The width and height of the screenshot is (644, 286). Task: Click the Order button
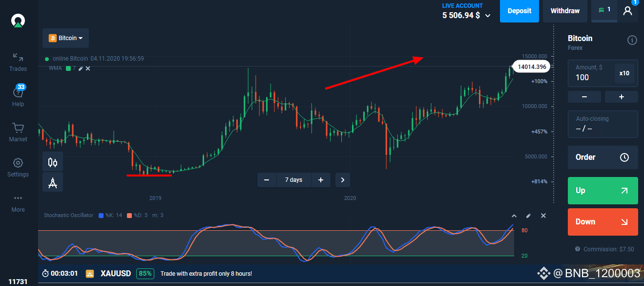coord(603,157)
